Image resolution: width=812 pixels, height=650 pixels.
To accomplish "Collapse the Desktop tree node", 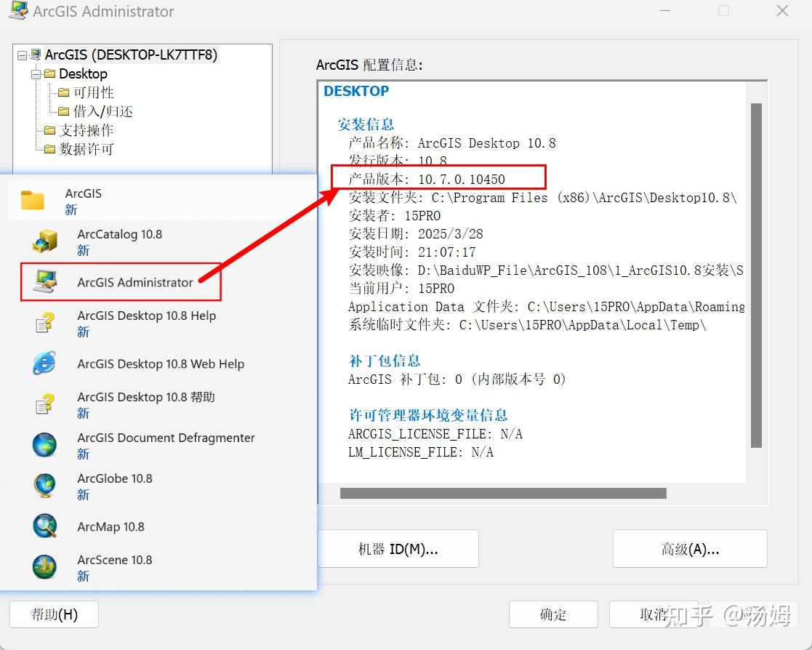I will (x=35, y=73).
